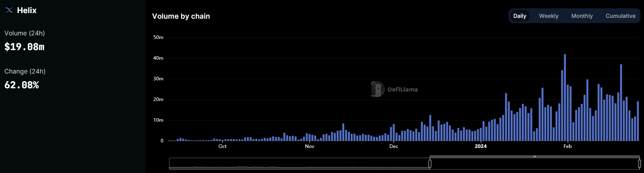
Task: Click the 30m y-axis label
Action: (x=158, y=79)
